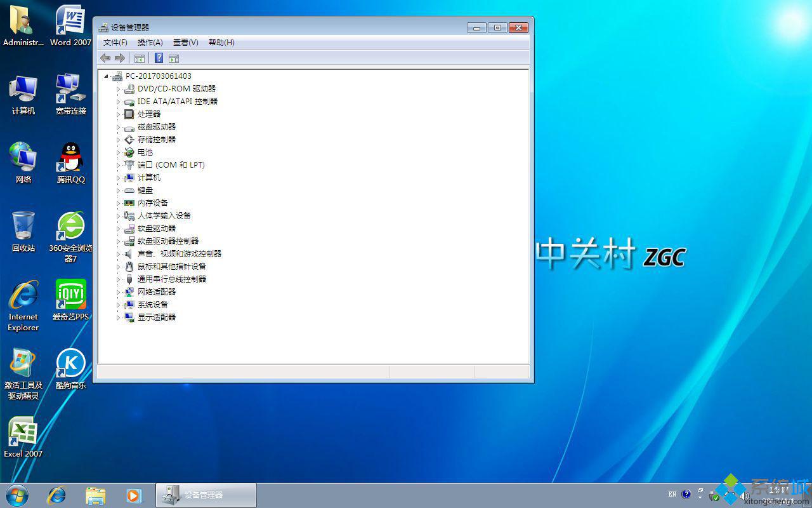The width and height of the screenshot is (812, 508).
Task: Select the PC-201703061403 computer name
Action: point(158,76)
